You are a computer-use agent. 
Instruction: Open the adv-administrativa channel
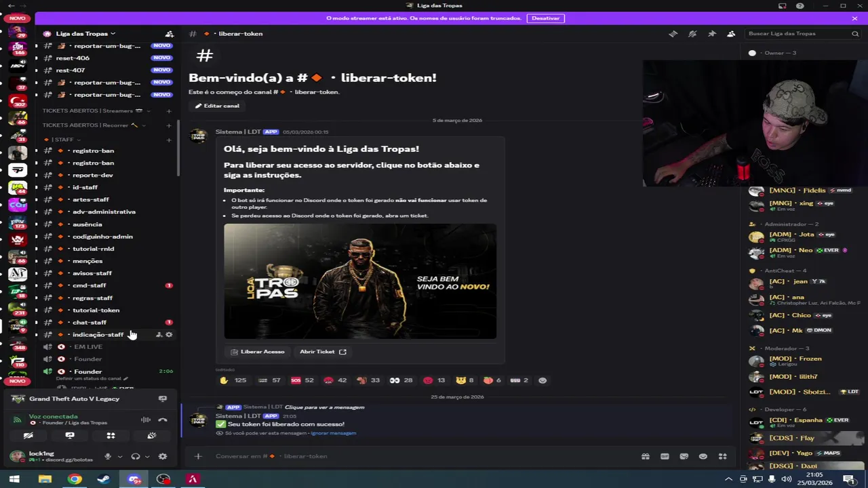(106, 212)
